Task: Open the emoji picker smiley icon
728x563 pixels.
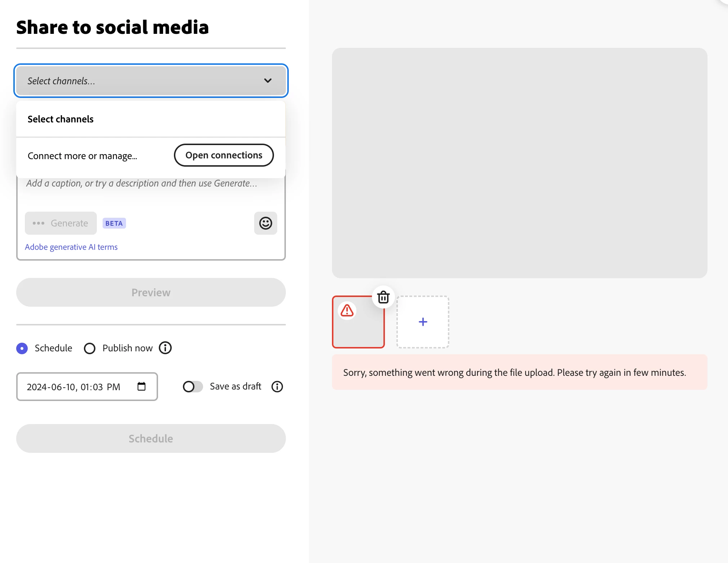Action: [x=265, y=223]
